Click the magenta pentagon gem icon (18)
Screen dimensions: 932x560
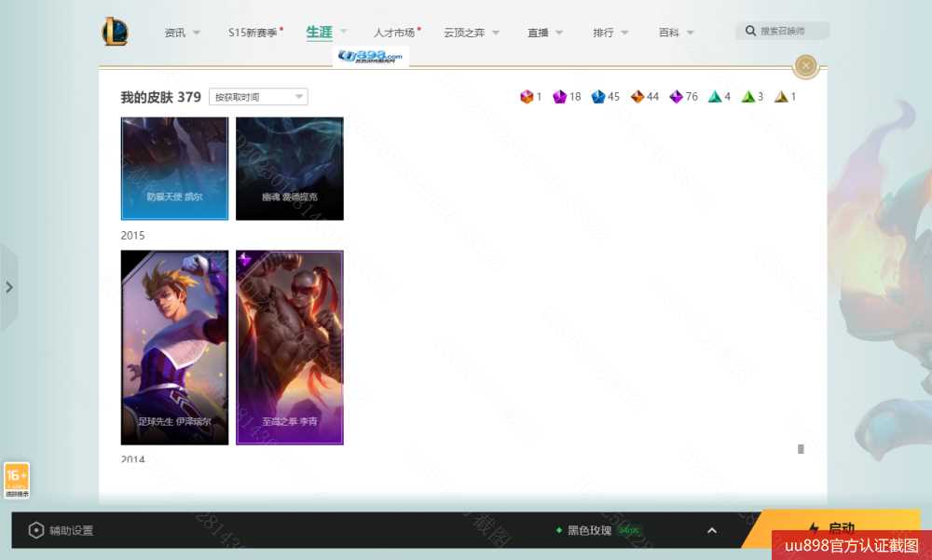click(559, 96)
